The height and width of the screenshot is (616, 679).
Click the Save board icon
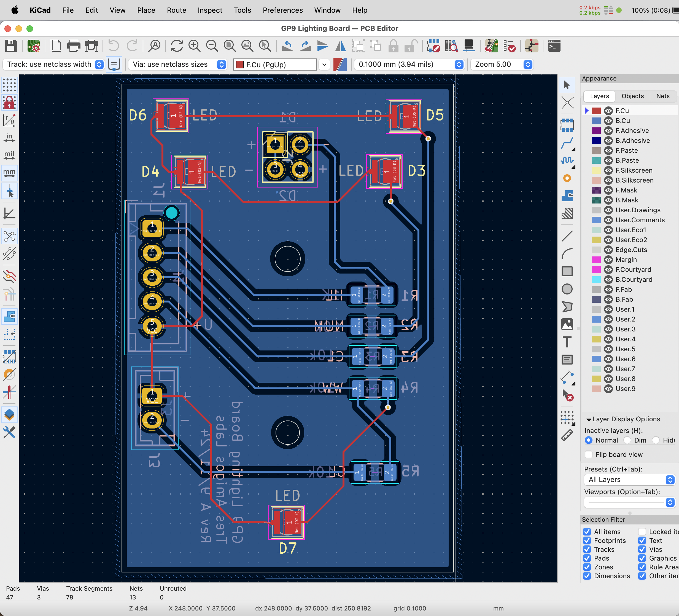click(x=11, y=46)
